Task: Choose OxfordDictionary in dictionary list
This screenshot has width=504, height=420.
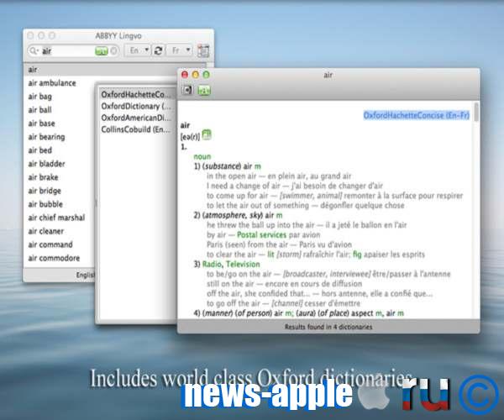Action: (138, 106)
